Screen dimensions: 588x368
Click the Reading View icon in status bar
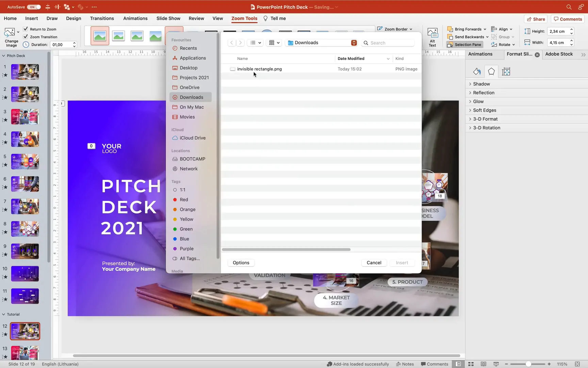[x=483, y=364]
